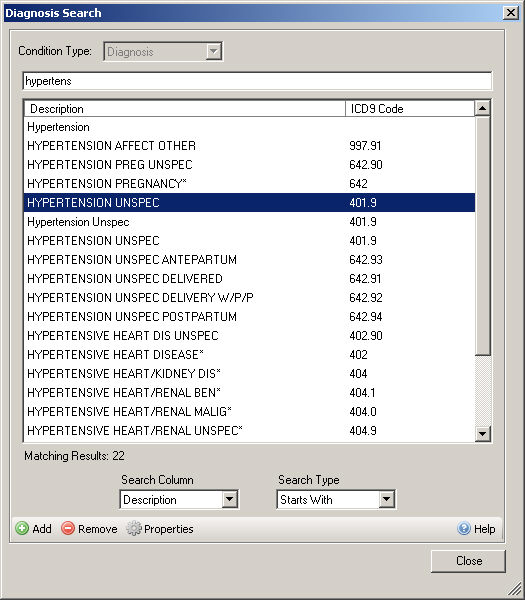Screen dimensions: 525x600
Task: Click the scrollbar down arrow in results list
Action: tap(483, 434)
